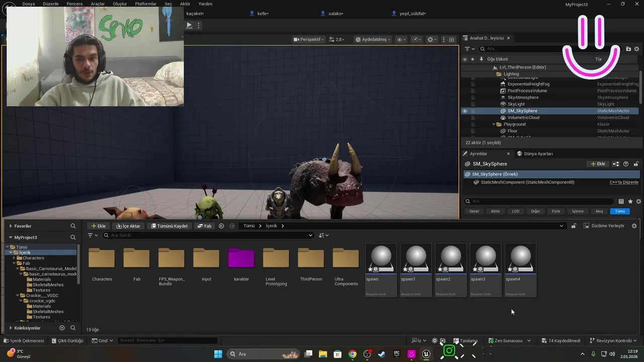Image resolution: width=644 pixels, height=362 pixels.
Task: Collapse the Playground folder in outliner
Action: coord(493,124)
